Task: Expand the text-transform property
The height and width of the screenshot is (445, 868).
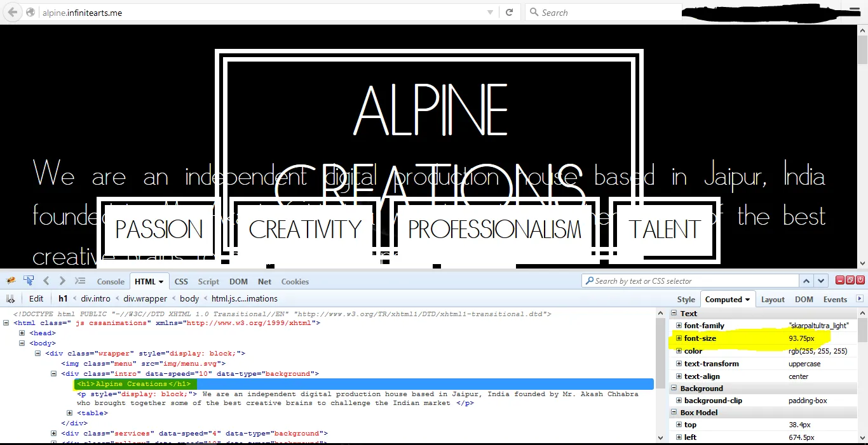Action: pyautogui.click(x=679, y=364)
